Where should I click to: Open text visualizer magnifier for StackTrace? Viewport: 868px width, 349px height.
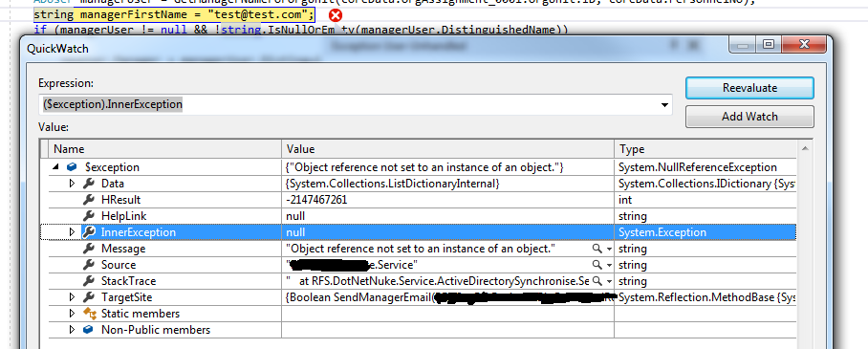pos(597,281)
